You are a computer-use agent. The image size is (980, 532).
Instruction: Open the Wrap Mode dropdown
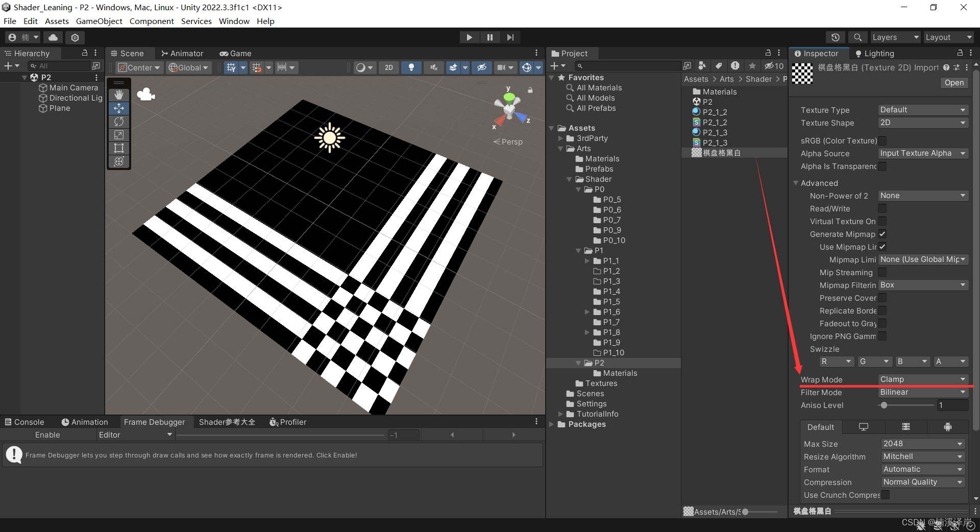[x=922, y=379]
